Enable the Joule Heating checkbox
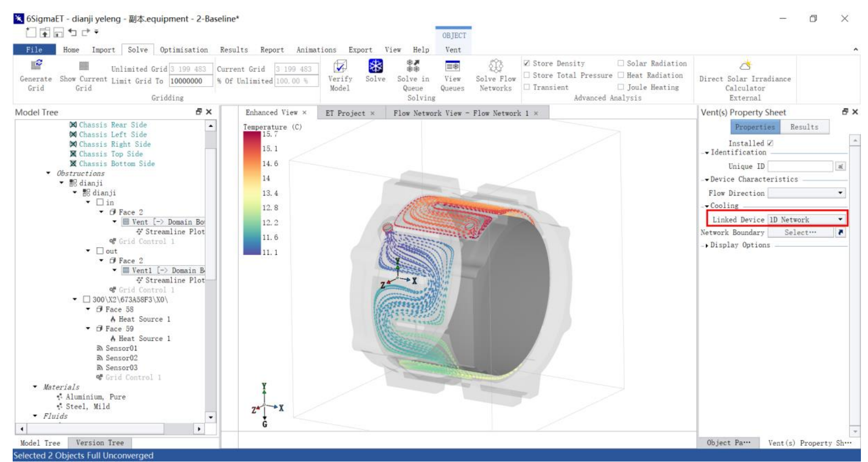Image resolution: width=868 pixels, height=462 pixels. pyautogui.click(x=621, y=87)
